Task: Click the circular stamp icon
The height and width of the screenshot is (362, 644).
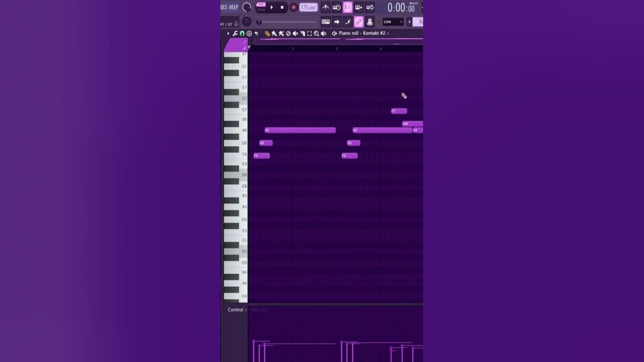Action: point(249,33)
